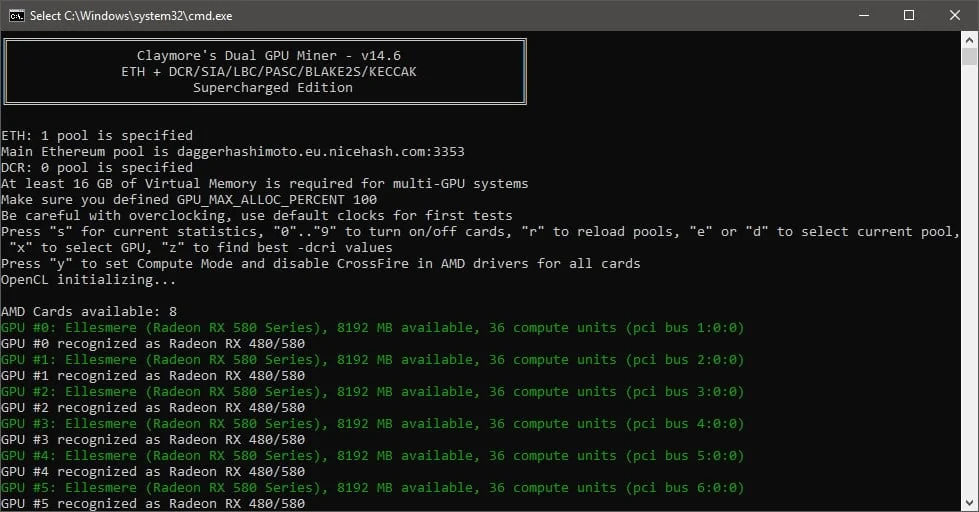The height and width of the screenshot is (512, 979).
Task: Click the 'AMD Cards available: 8' line
Action: tap(89, 311)
